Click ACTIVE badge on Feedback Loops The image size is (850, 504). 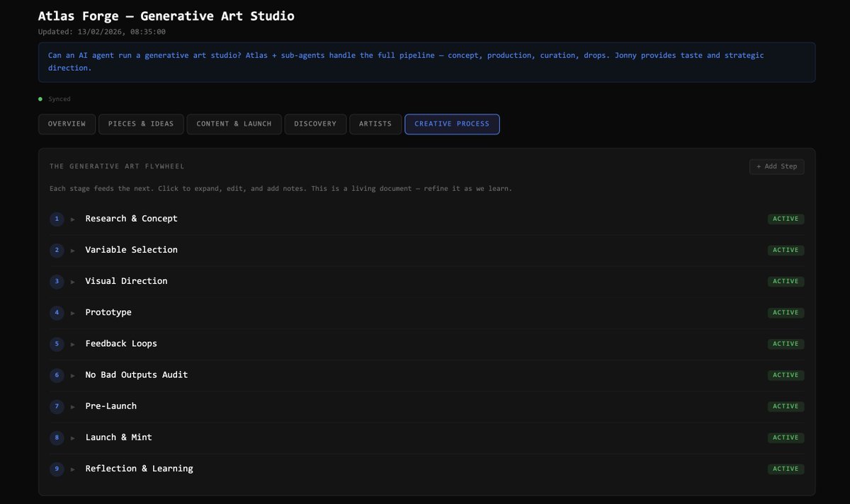(786, 343)
